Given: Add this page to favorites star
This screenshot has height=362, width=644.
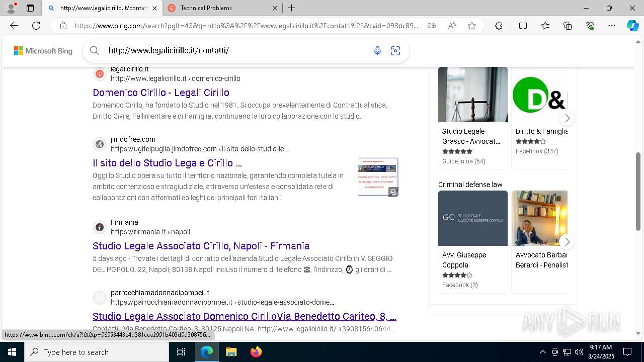Looking at the screenshot, I should pos(472,26).
